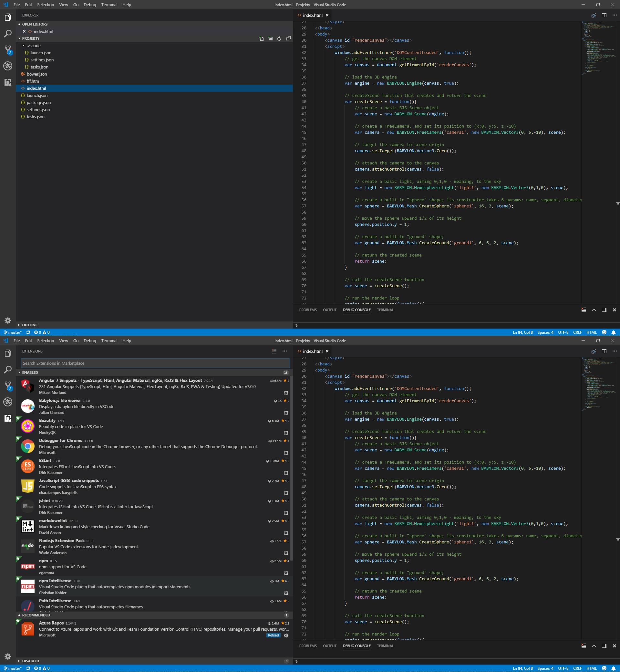The height and width of the screenshot is (672, 620).
Task: Click UTF-8 encoding in top window status bar
Action: [563, 332]
